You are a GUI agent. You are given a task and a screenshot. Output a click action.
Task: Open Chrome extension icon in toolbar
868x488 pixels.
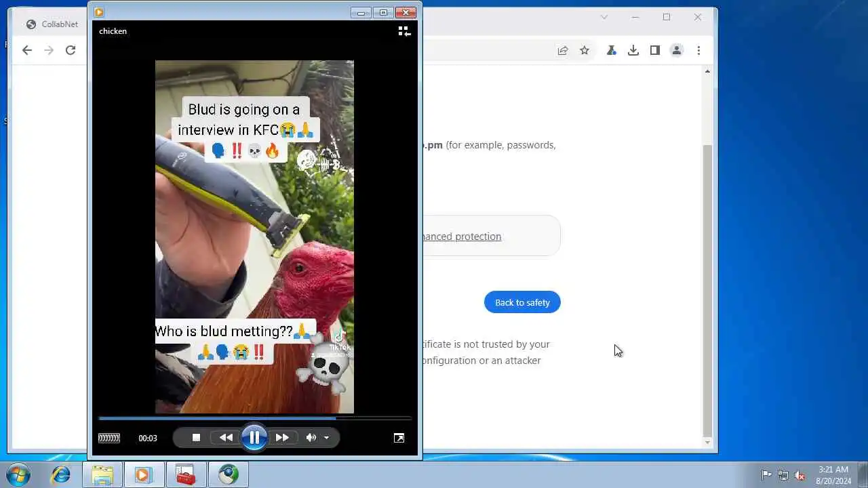tap(612, 50)
